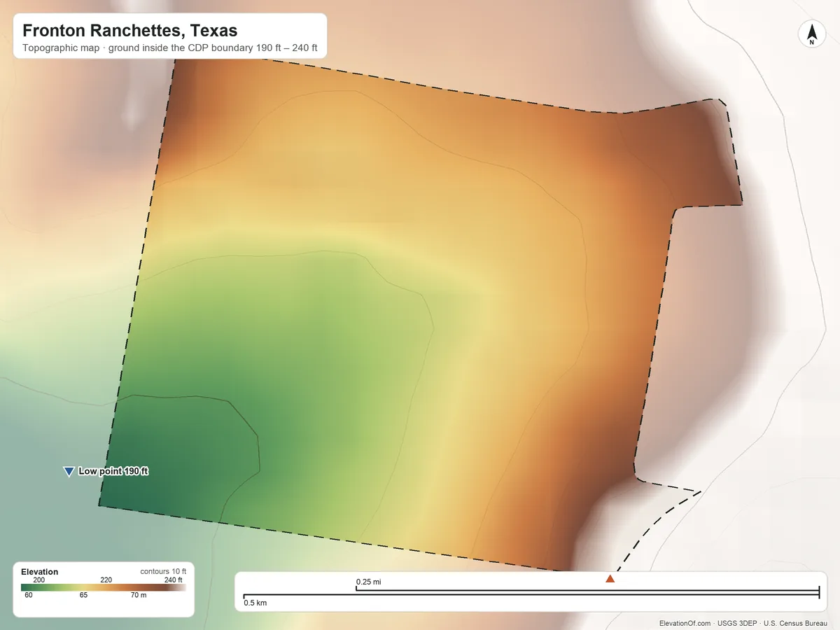840x630 pixels.
Task: Click the blue low point triangle marker
Action: 69,472
